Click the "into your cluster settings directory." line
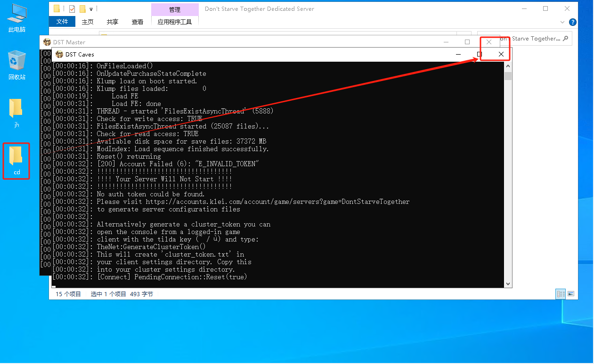 (144, 269)
